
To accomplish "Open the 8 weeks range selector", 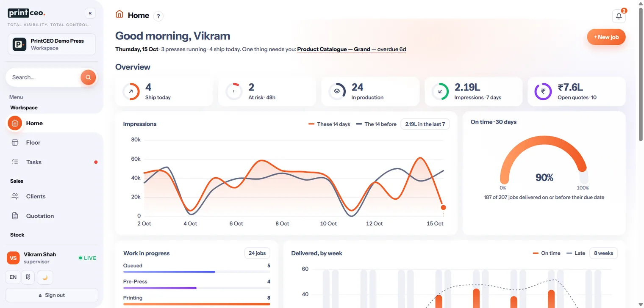I will point(604,253).
